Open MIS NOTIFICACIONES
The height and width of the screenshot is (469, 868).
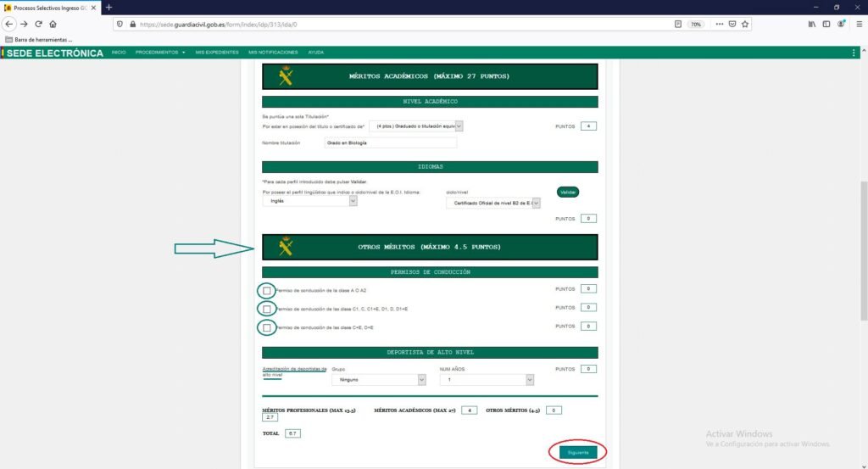click(x=273, y=53)
